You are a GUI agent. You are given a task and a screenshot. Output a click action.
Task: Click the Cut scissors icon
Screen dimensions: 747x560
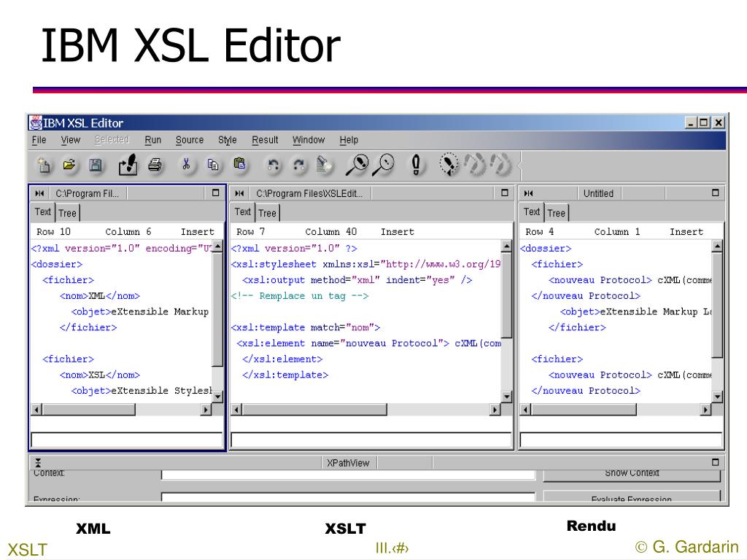(x=186, y=165)
